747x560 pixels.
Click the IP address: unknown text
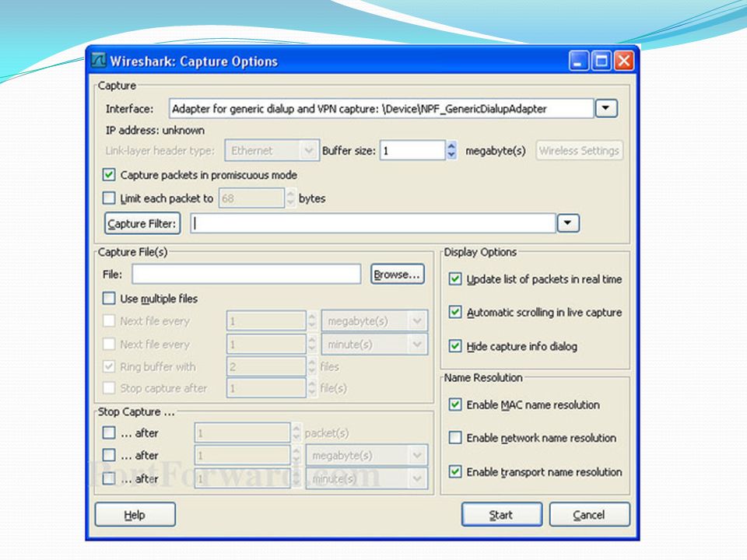coord(155,130)
